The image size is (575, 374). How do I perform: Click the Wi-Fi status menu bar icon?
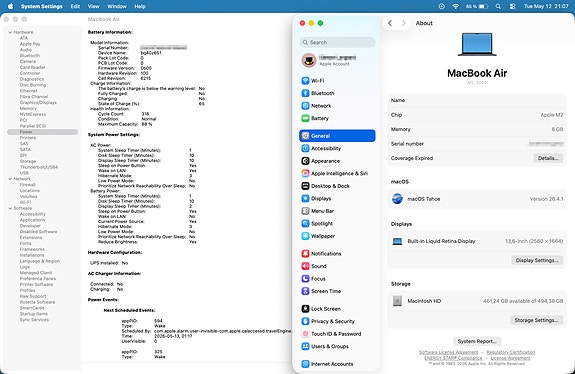click(x=455, y=6)
